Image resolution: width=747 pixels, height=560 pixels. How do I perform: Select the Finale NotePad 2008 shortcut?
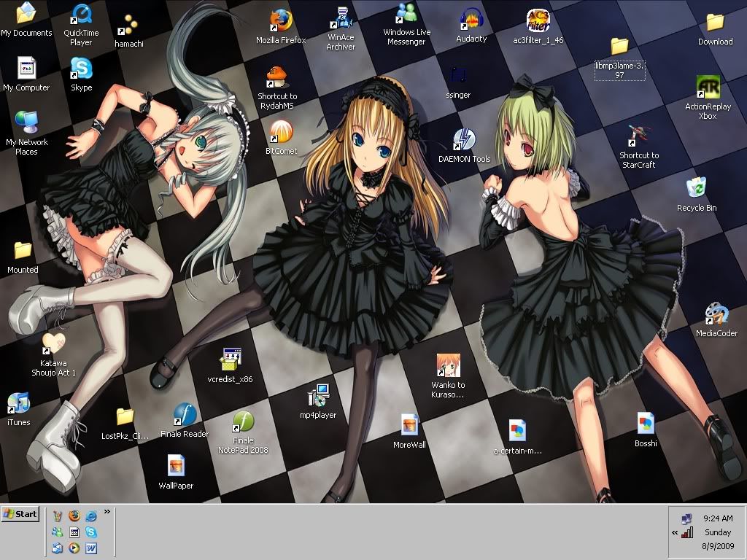243,422
